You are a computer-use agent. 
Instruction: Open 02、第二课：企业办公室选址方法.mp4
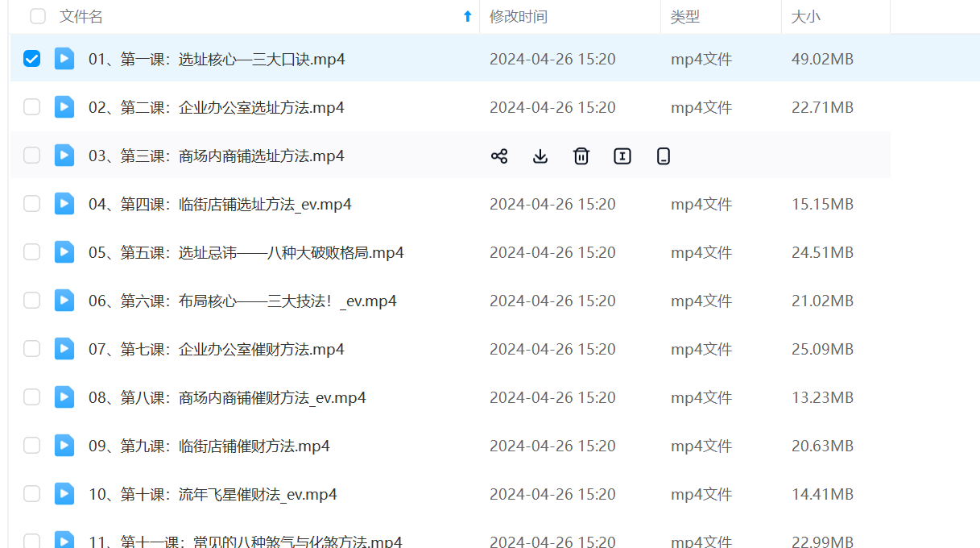pos(216,107)
